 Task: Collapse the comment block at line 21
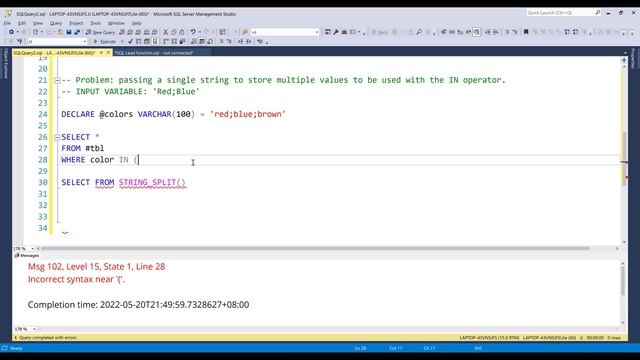(x=57, y=80)
